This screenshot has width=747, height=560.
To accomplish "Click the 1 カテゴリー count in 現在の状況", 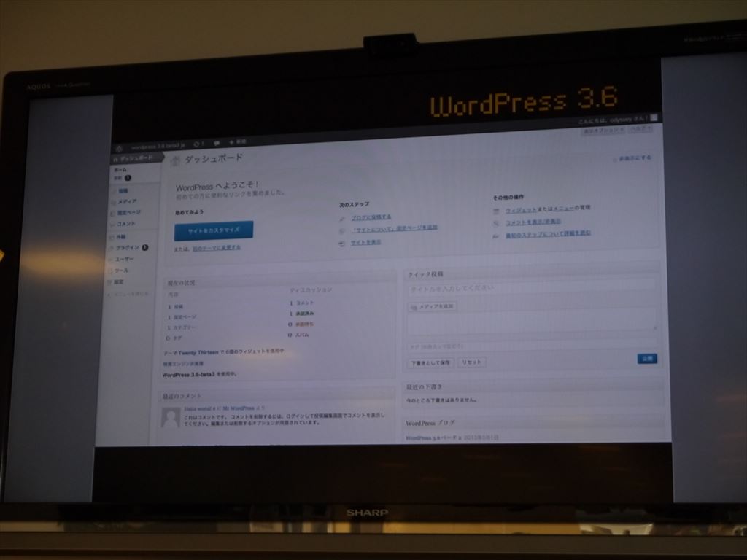I will click(x=181, y=327).
